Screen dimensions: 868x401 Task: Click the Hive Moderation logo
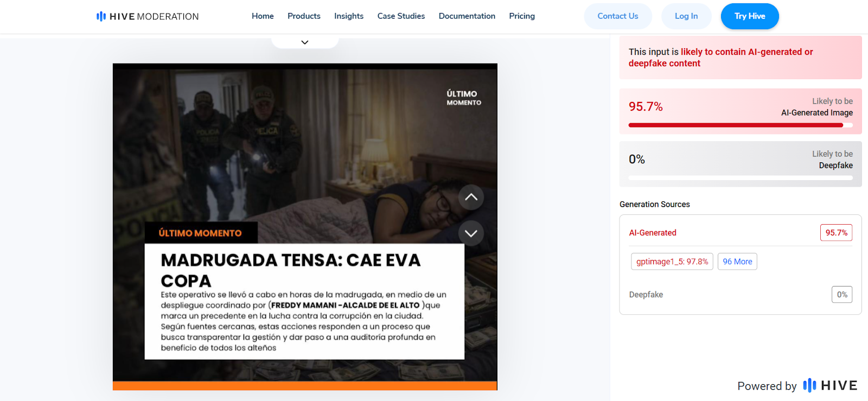148,16
